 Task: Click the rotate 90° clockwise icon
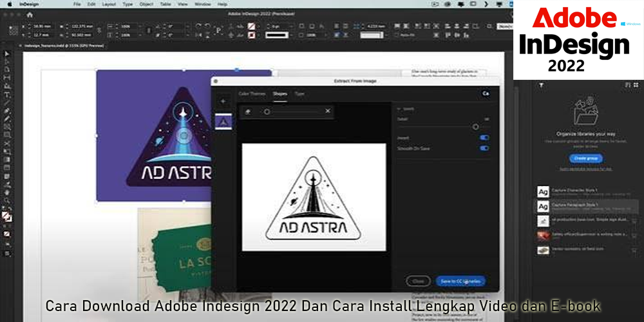point(198,26)
